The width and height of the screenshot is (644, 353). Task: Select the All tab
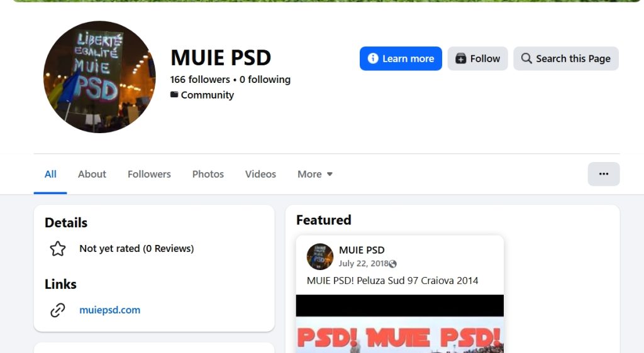coord(50,174)
